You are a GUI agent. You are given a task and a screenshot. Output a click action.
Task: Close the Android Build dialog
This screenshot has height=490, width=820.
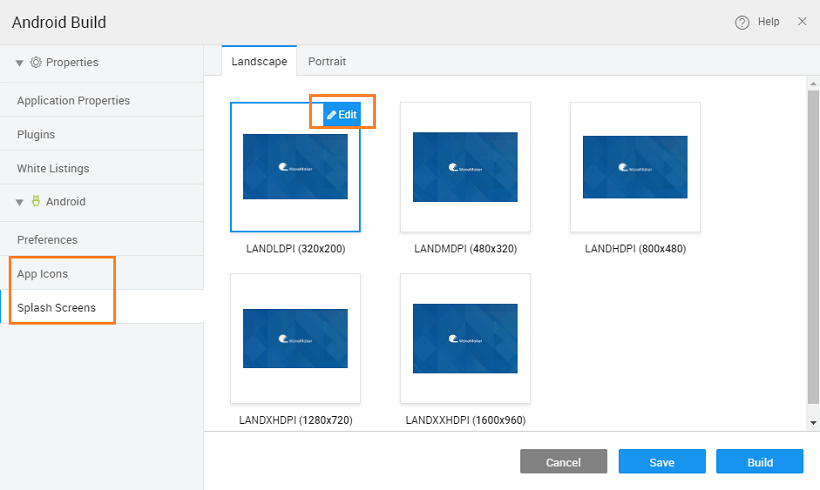(802, 21)
